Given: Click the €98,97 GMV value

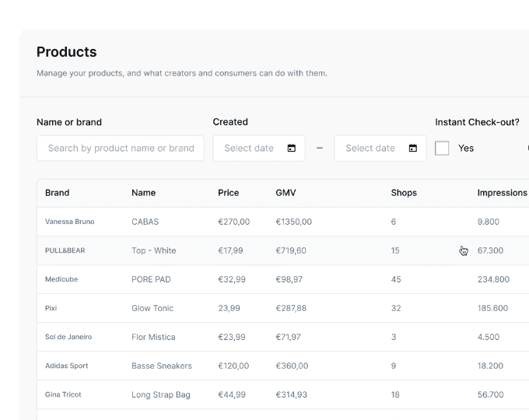Looking at the screenshot, I should (x=289, y=279).
